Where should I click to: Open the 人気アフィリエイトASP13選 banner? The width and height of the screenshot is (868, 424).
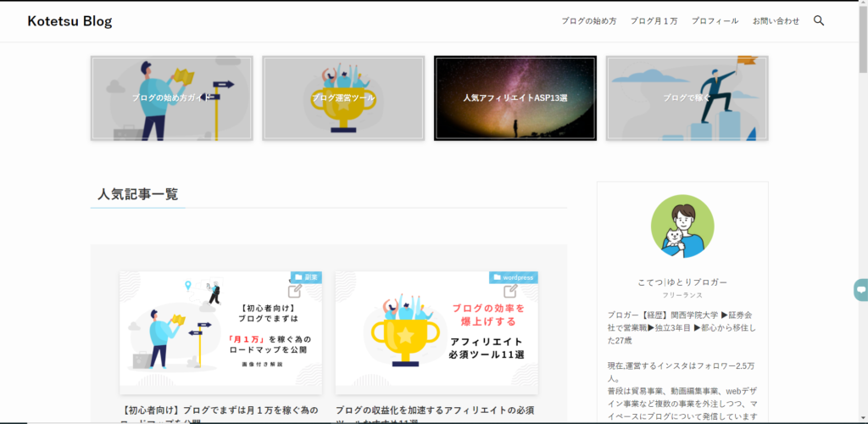point(515,98)
